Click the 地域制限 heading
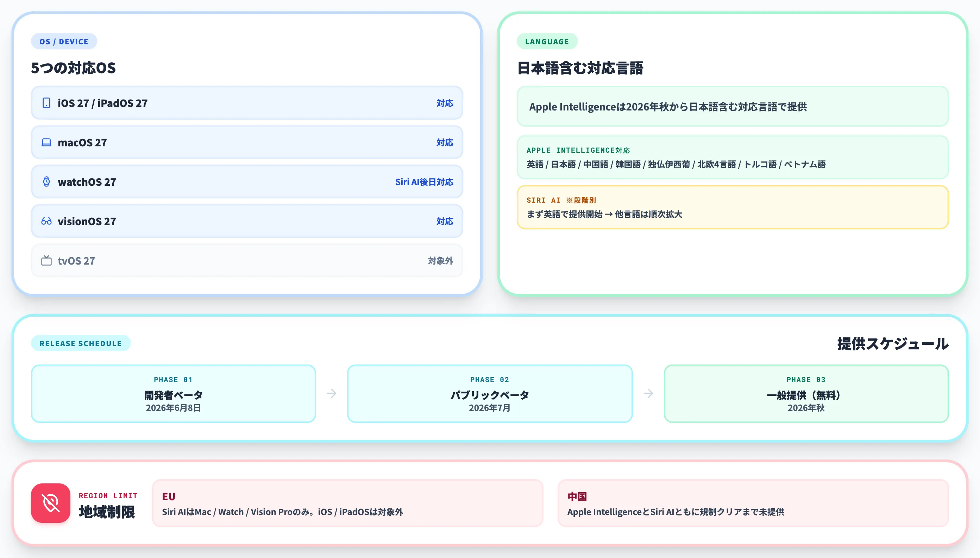980x558 pixels. point(107,512)
